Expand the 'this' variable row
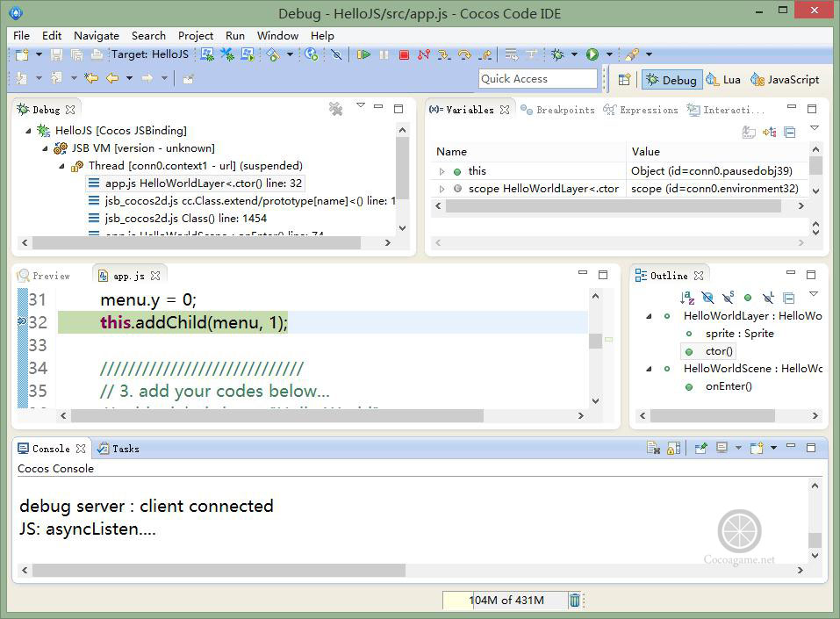The height and width of the screenshot is (619, 840). [x=442, y=171]
